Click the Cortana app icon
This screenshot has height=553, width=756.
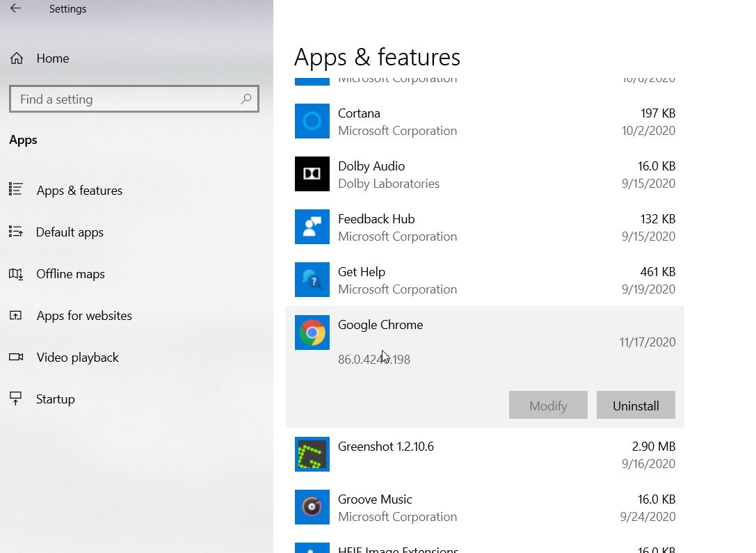pos(312,121)
